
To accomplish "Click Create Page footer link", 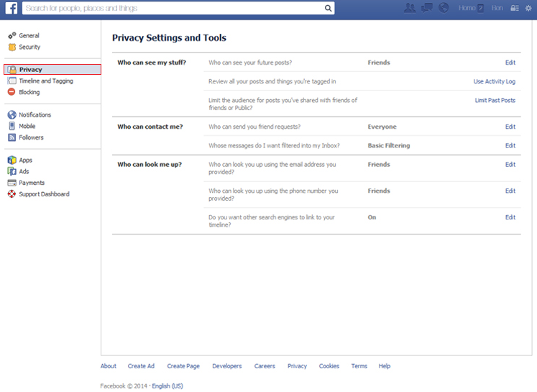I will 183,366.
